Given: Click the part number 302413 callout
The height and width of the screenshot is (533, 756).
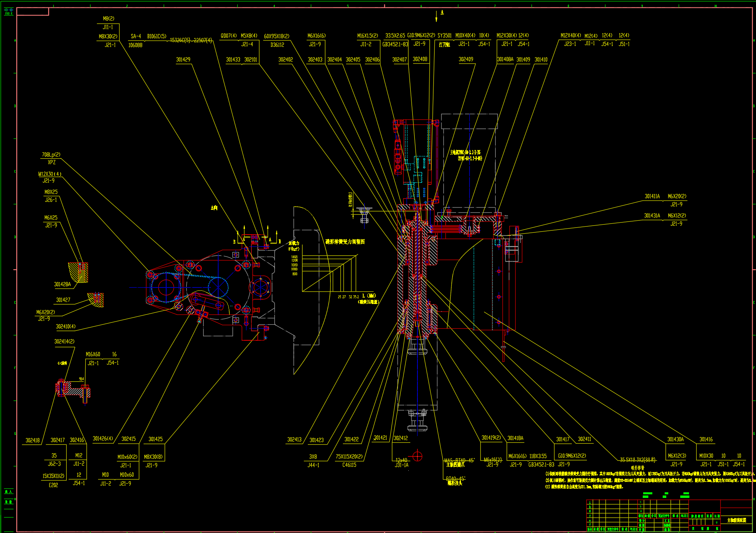Looking at the screenshot, I should [294, 440].
